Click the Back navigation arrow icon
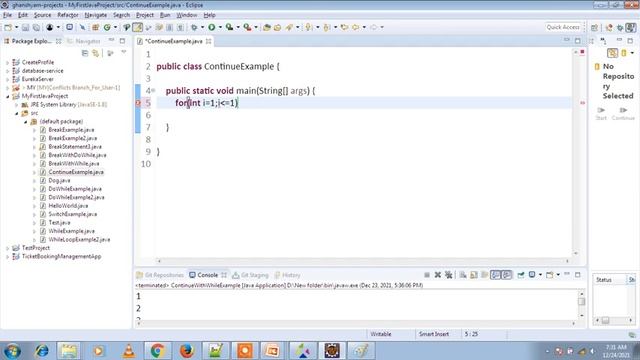 355,27
